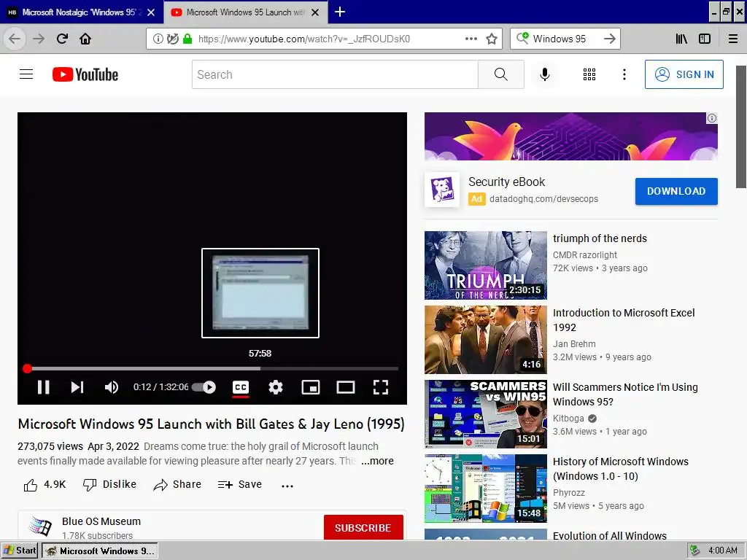Open page actions ellipsis in address bar
Screen dimensions: 747x560
(x=471, y=39)
